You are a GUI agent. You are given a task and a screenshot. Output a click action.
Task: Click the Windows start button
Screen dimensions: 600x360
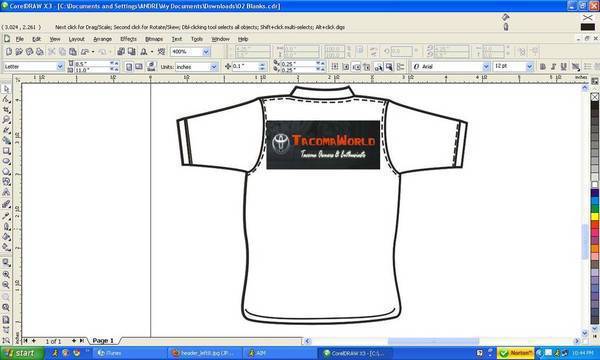(21, 353)
